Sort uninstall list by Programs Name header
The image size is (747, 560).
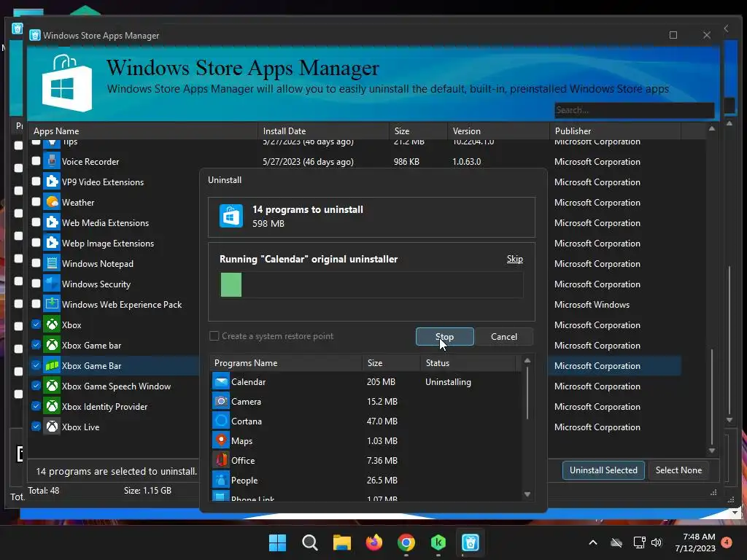coord(285,363)
